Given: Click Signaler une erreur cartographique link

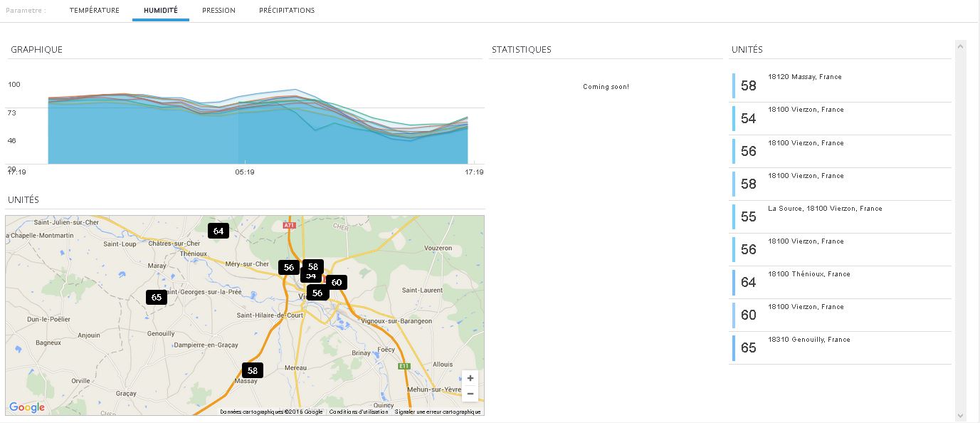Looking at the screenshot, I should pos(438,412).
